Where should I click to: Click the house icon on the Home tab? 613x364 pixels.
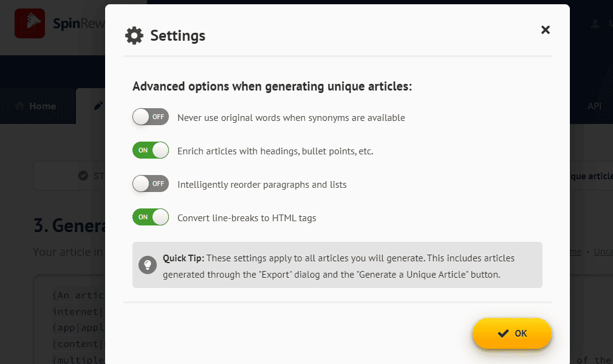point(19,106)
